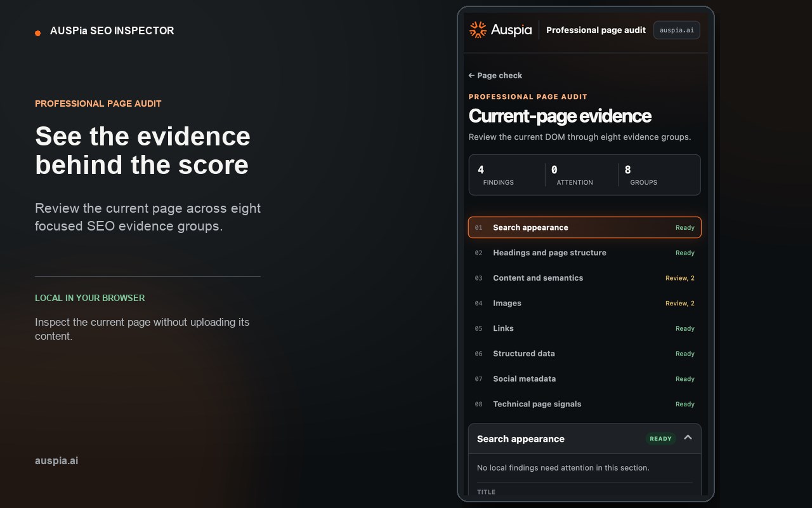The width and height of the screenshot is (812, 508).
Task: Click the Ready status for Technical page signals
Action: (685, 404)
